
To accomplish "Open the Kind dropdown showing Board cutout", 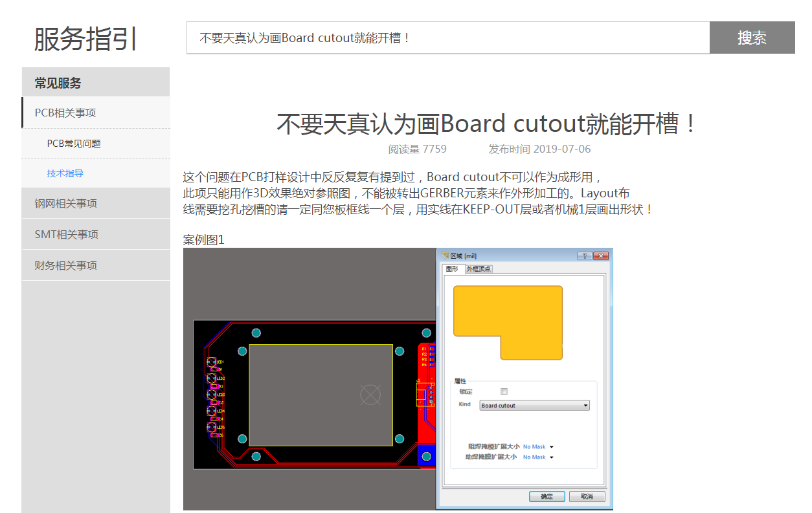I will click(534, 406).
